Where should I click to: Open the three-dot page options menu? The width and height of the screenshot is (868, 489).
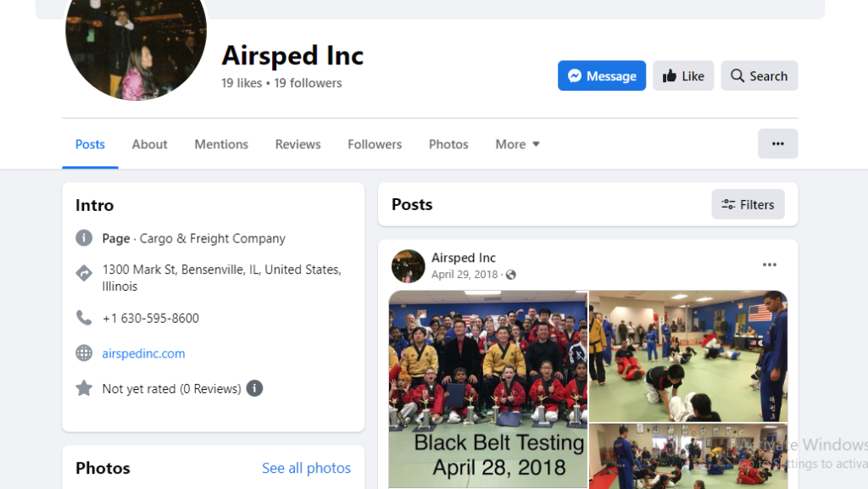778,144
